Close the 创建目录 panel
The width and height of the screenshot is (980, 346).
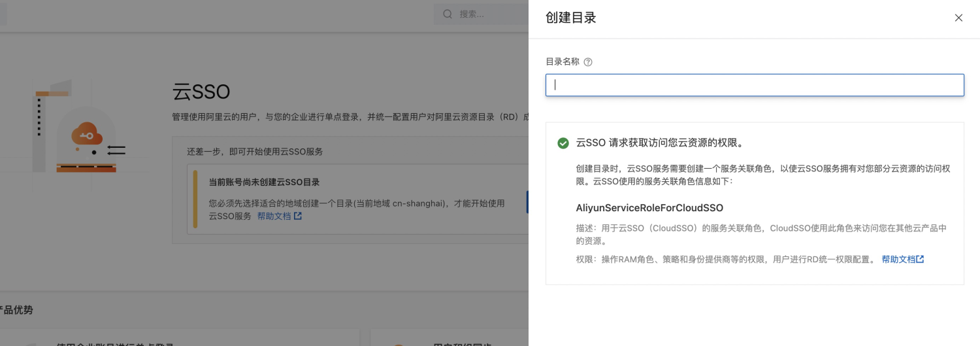coord(958,18)
